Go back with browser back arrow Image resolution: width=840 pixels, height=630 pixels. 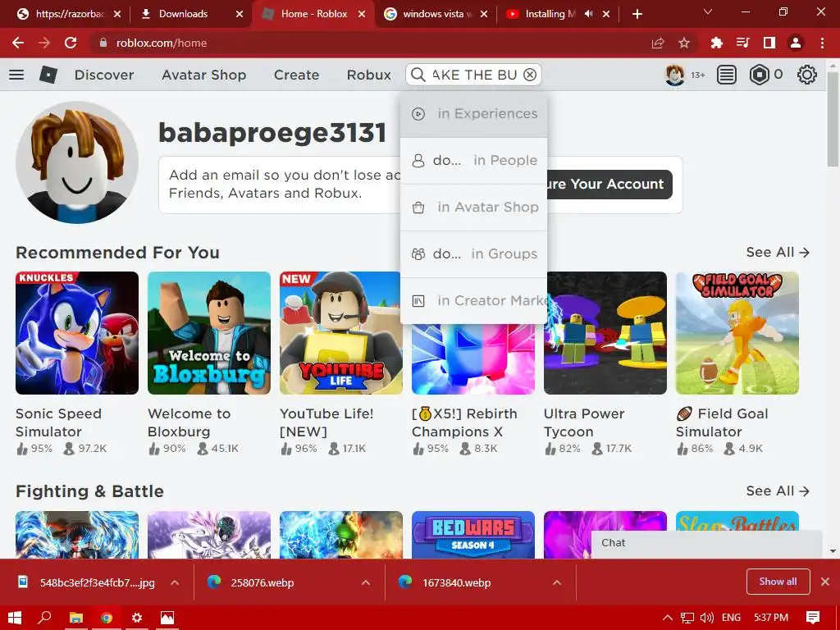point(18,43)
